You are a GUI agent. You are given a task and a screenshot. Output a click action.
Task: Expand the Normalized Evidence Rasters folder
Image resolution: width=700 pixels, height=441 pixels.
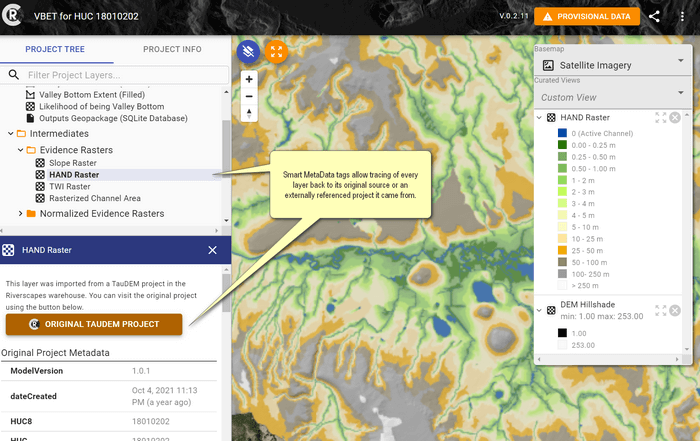[21, 213]
